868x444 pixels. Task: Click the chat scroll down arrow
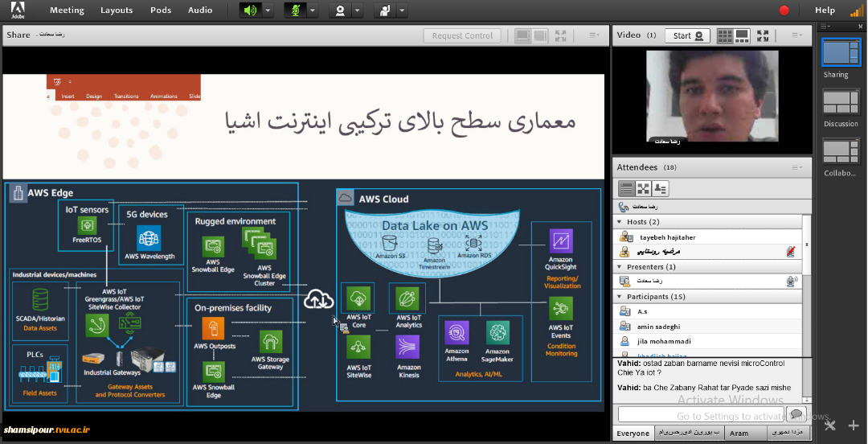pyautogui.click(x=807, y=401)
